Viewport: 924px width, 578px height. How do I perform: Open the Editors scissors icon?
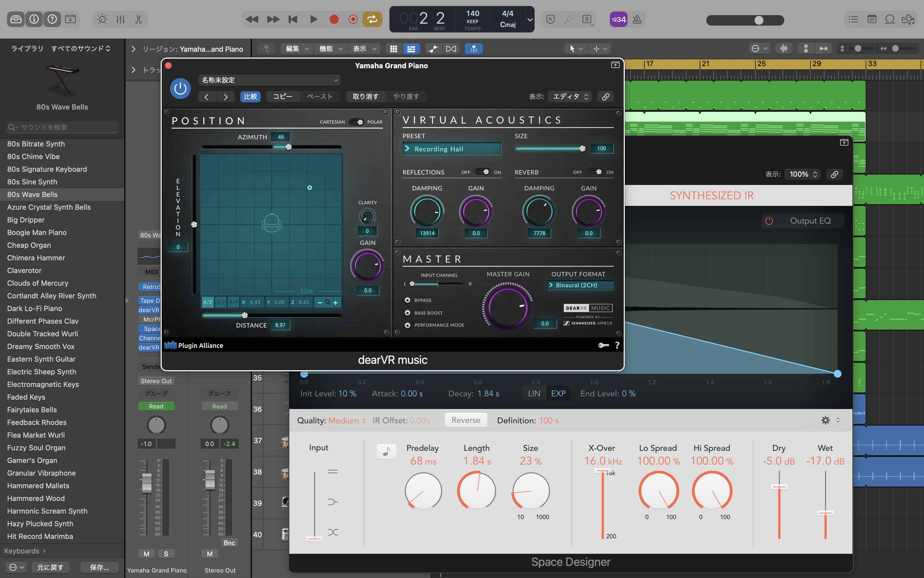138,19
